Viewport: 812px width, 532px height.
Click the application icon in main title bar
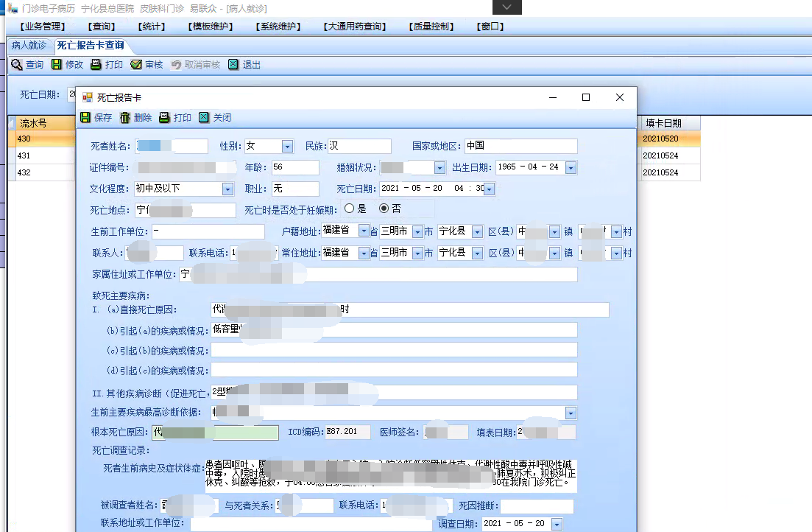point(13,8)
